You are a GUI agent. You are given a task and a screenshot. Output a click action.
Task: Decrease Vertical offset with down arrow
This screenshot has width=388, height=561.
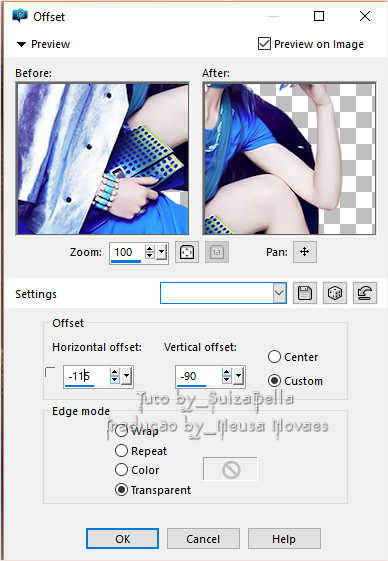(227, 380)
